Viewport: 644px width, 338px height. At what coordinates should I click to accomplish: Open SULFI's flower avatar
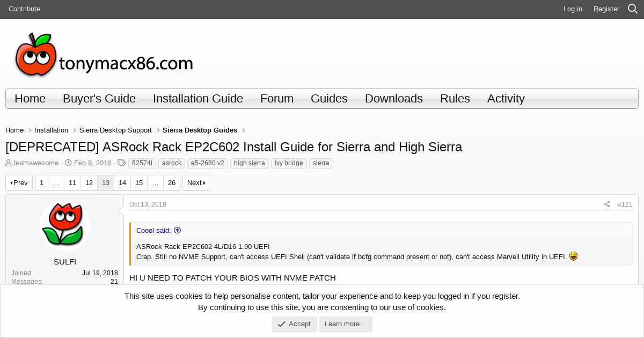[x=65, y=226]
